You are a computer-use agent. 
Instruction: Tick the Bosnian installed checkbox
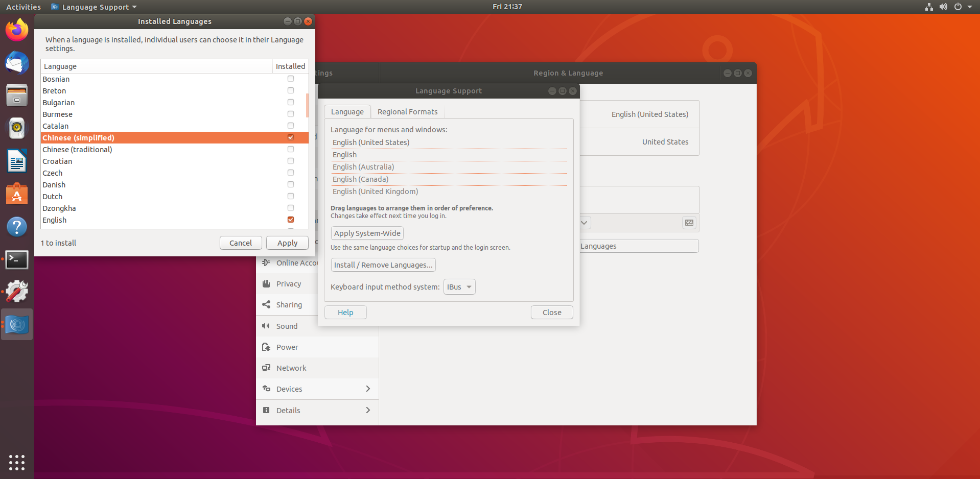tap(291, 79)
